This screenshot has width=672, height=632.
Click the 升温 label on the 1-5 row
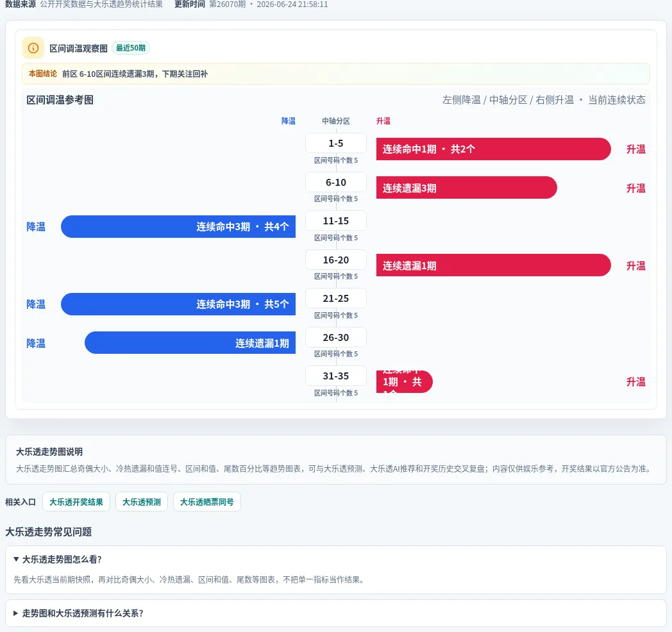coord(635,149)
